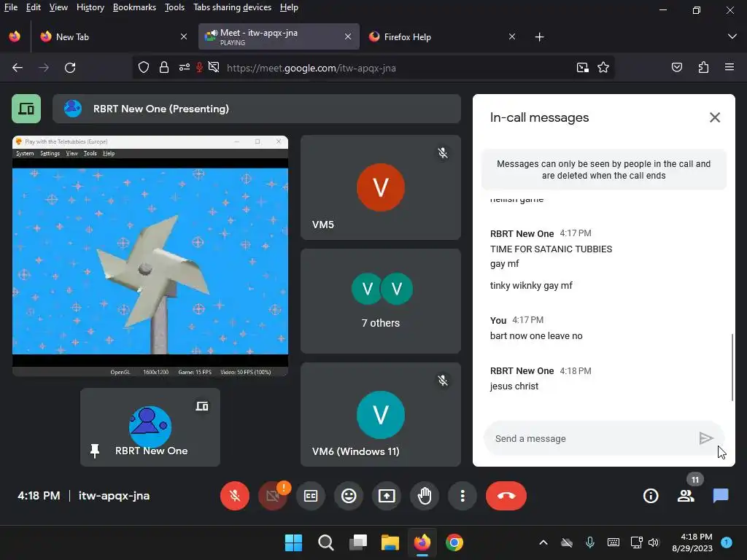Toggle closed captions button

tap(311, 496)
